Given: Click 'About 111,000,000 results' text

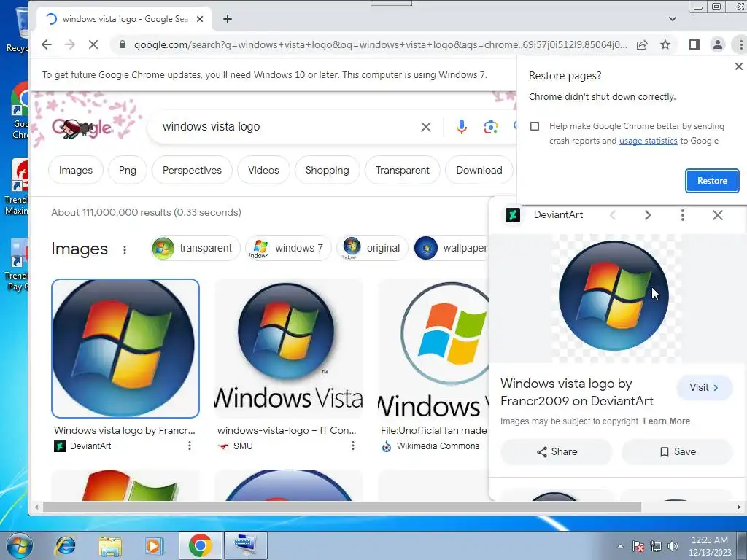Looking at the screenshot, I should point(146,212).
